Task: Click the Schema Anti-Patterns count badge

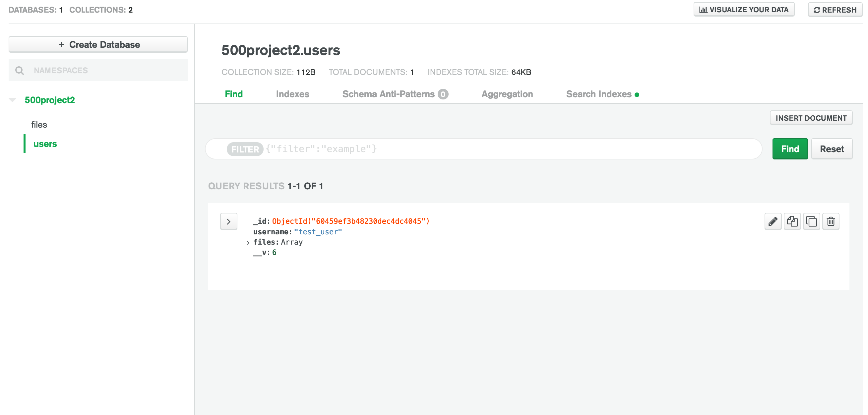Action: point(443,94)
